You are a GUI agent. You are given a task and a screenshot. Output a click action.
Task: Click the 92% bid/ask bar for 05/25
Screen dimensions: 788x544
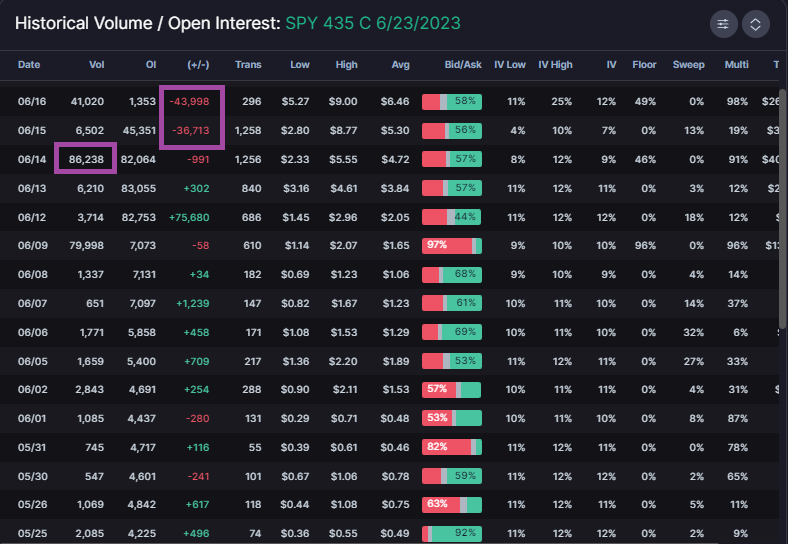[452, 533]
